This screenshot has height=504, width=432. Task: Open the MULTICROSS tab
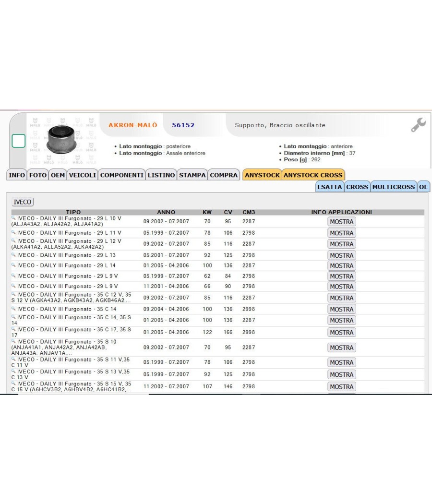pyautogui.click(x=394, y=187)
